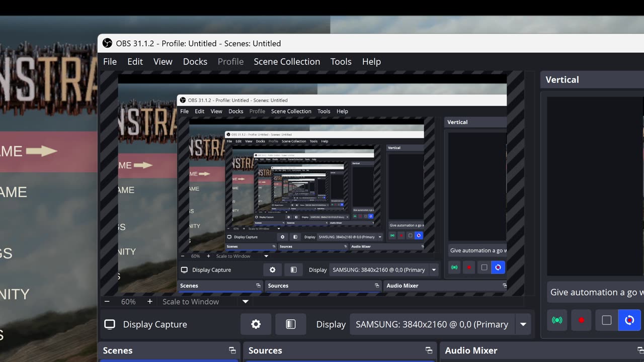Open the File menu
Viewport: 644px width, 362px height.
(x=110, y=61)
